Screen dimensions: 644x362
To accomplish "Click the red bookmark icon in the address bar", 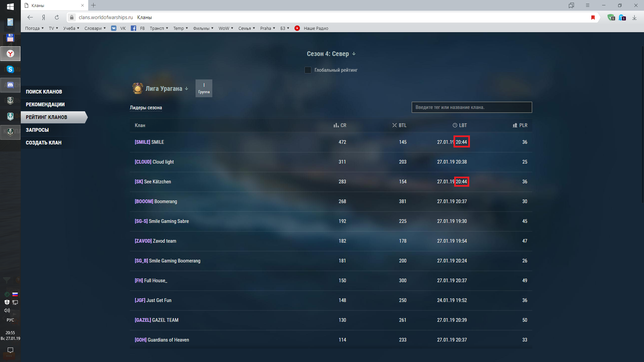I will pos(593,17).
